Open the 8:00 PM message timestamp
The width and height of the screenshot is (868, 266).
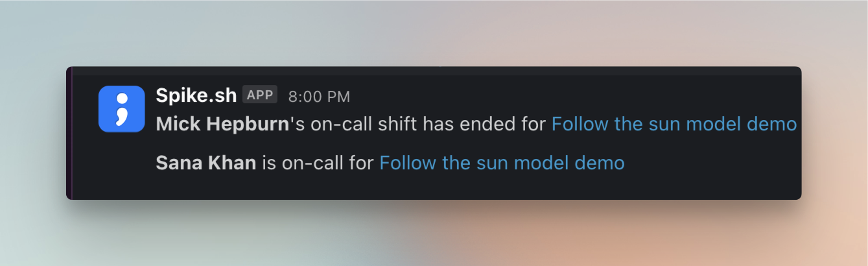pos(319,97)
